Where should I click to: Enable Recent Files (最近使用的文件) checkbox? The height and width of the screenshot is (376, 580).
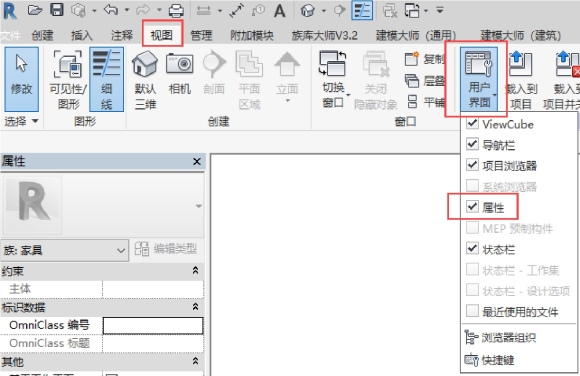coord(472,311)
